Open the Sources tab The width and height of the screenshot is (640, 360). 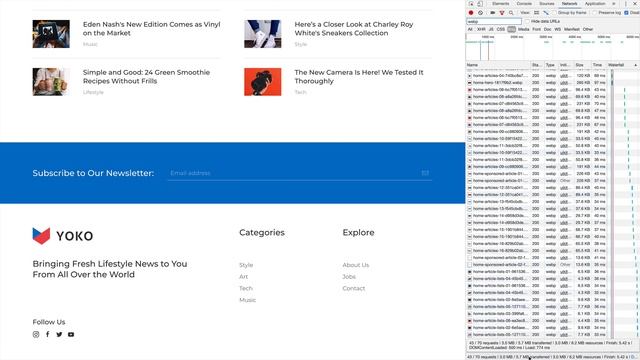point(547,4)
